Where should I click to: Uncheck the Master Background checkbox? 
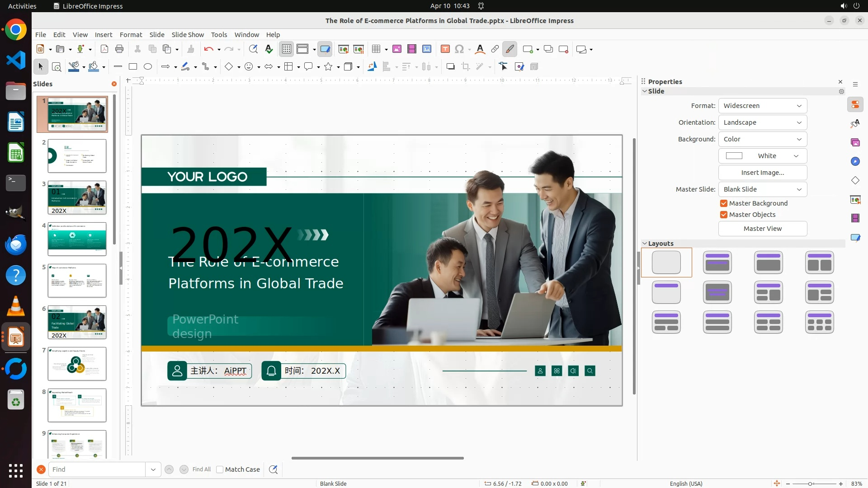click(x=724, y=203)
